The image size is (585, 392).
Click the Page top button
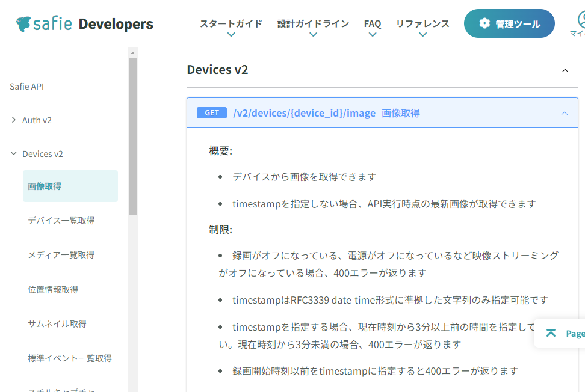pyautogui.click(x=560, y=333)
